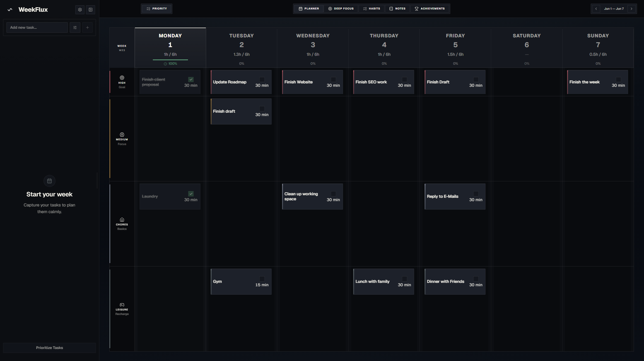The image size is (644, 361).
Task: Open the Gym task card
Action: click(x=241, y=281)
